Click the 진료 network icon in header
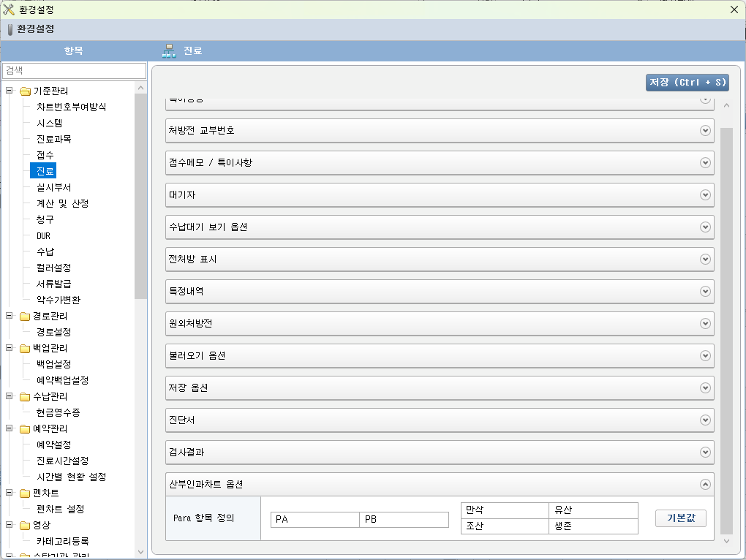Image resolution: width=746 pixels, height=560 pixels. click(x=169, y=51)
